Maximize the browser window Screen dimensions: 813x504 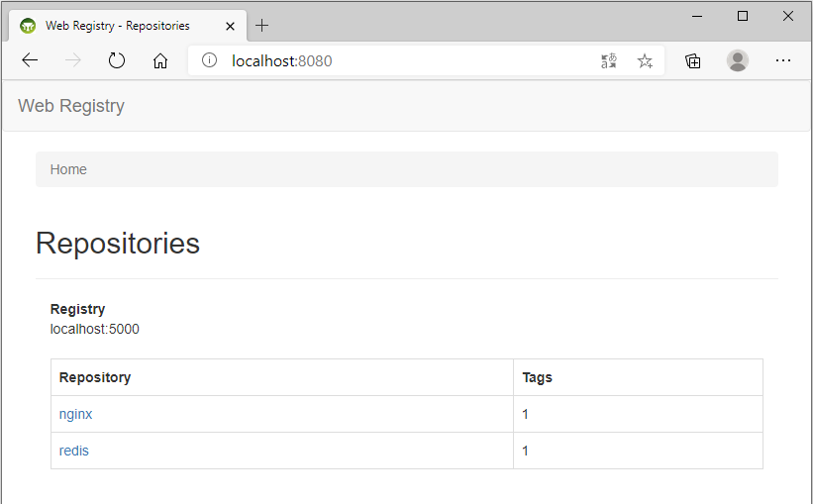pyautogui.click(x=743, y=16)
